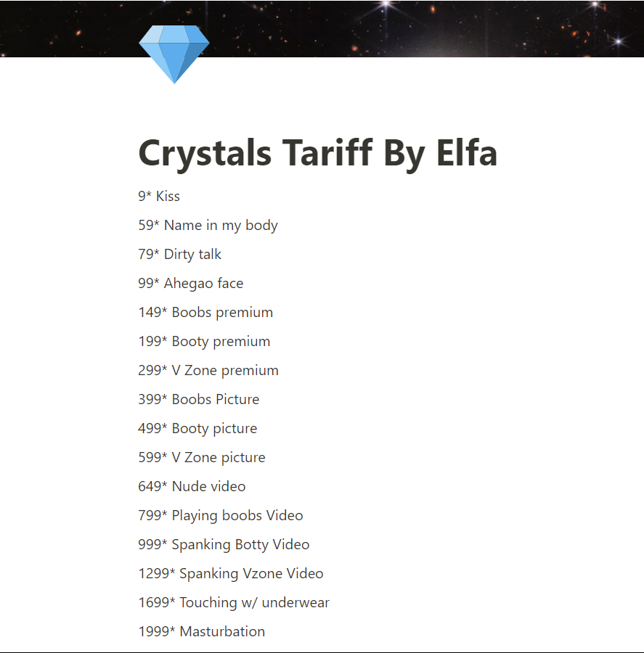Click the 1299* Video text line

pos(231,573)
